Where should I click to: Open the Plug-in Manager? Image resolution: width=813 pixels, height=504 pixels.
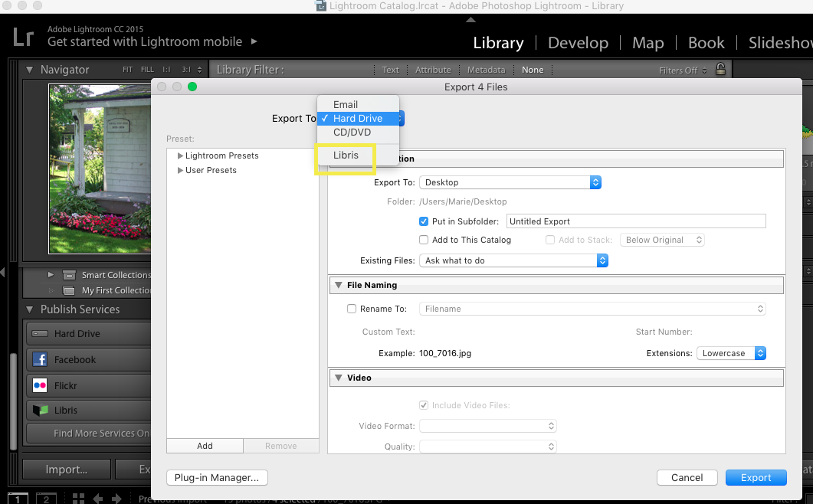click(x=217, y=477)
